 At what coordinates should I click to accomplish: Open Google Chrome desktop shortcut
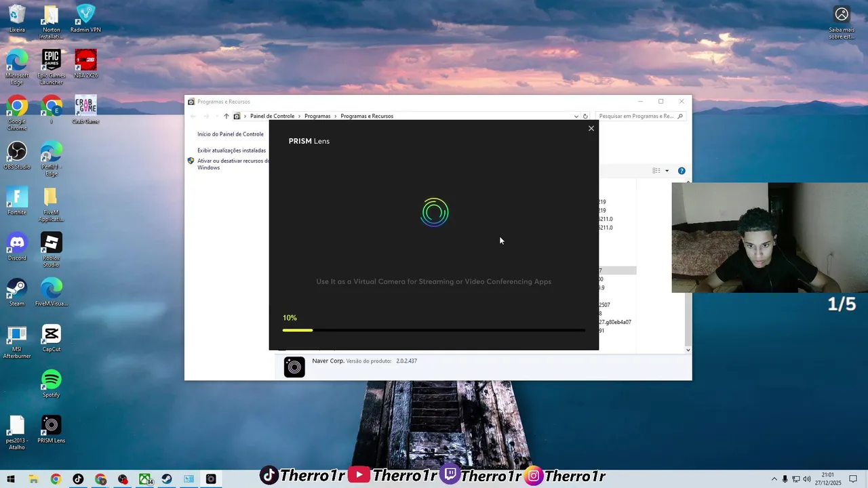(x=17, y=113)
